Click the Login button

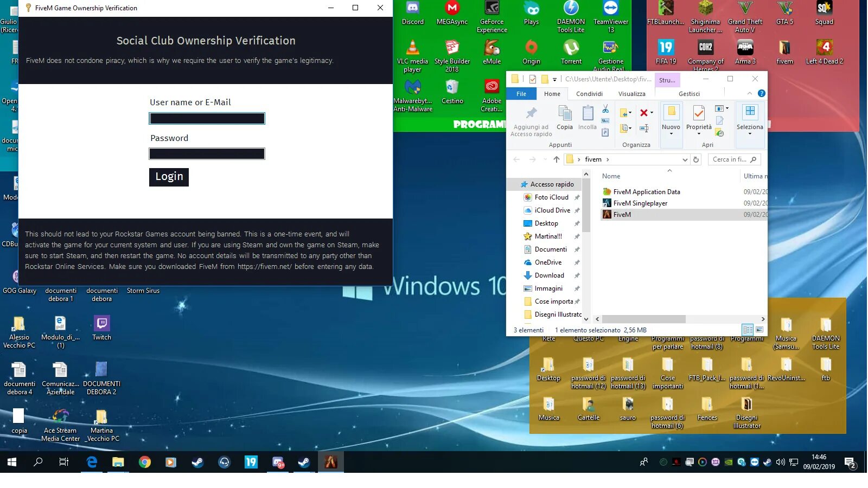[169, 177]
